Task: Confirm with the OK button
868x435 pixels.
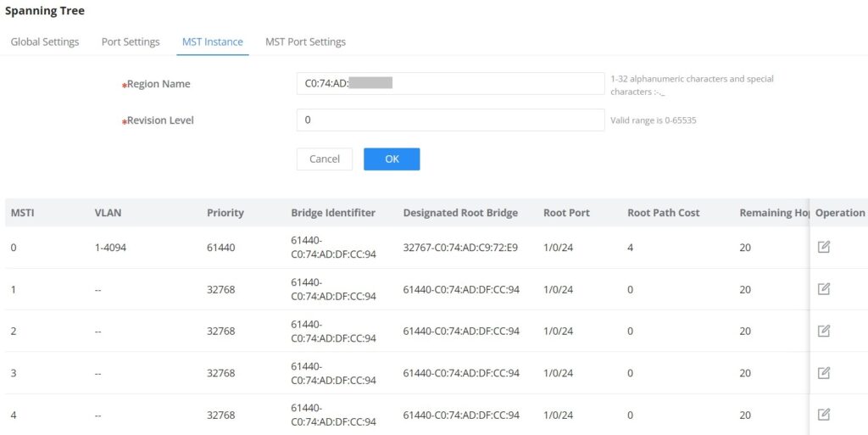Action: pos(392,159)
